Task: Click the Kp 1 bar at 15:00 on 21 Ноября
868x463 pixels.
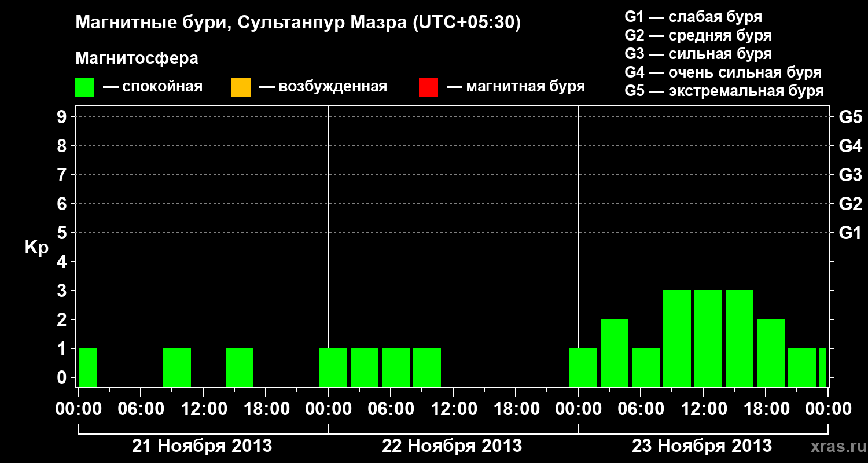Action: pyautogui.click(x=240, y=367)
